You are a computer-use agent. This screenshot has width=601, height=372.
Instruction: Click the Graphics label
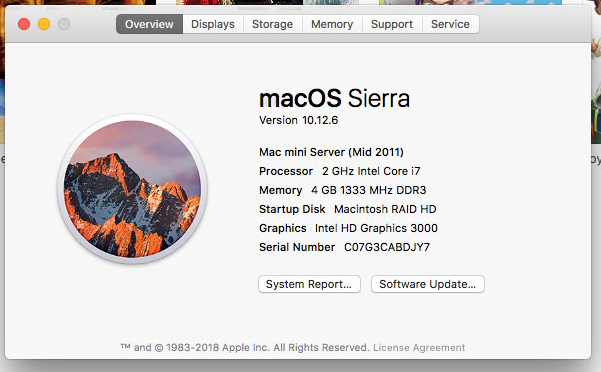[x=283, y=228]
